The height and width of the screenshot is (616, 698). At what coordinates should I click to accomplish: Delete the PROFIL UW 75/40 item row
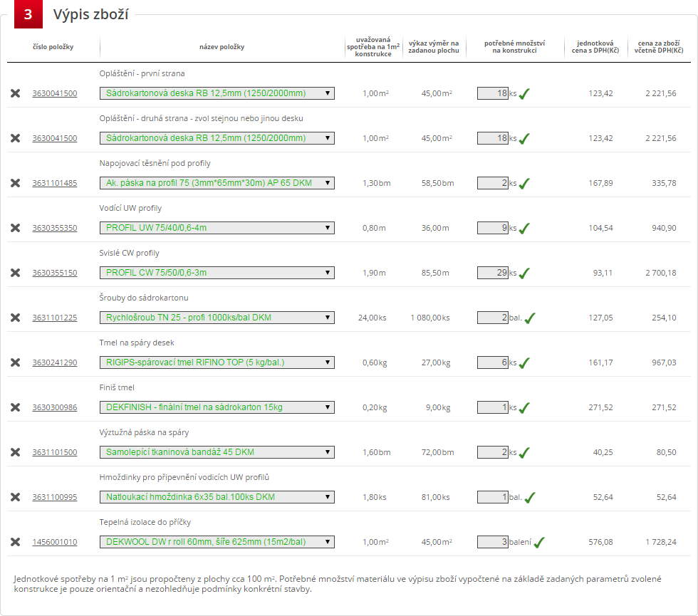pos(16,228)
